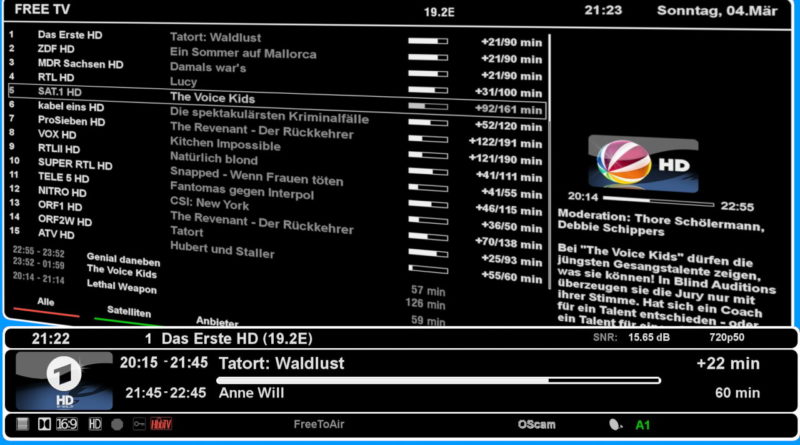Click the Dolby audio indicator icon
This screenshot has height=445, width=800.
[44, 424]
